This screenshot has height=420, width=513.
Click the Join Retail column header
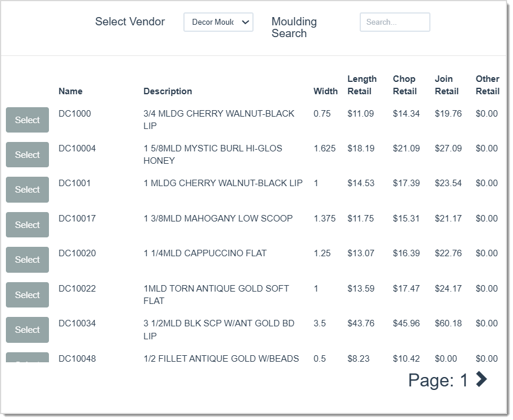click(x=446, y=85)
